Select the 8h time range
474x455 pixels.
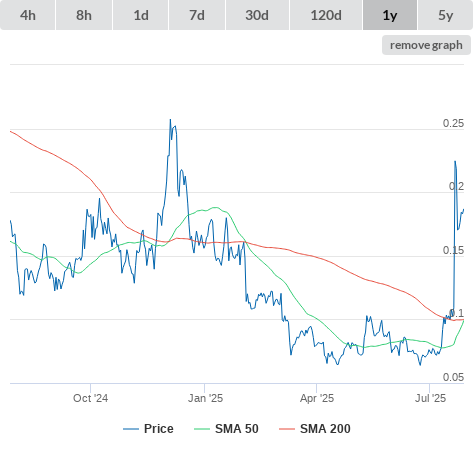[x=84, y=15]
